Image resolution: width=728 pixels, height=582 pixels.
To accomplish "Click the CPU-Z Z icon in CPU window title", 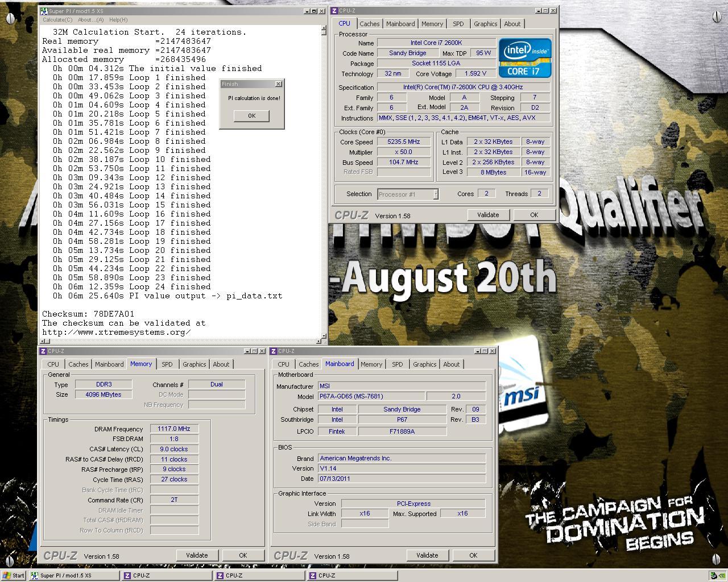I will [335, 10].
